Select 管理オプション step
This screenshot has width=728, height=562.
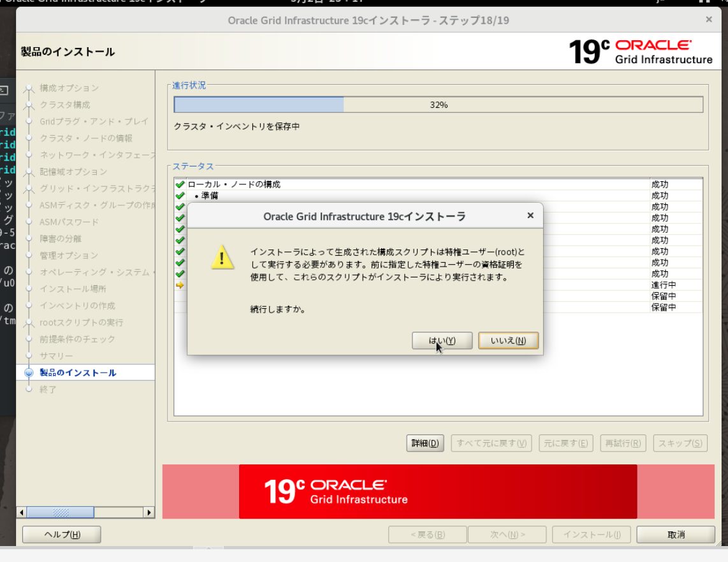69,255
